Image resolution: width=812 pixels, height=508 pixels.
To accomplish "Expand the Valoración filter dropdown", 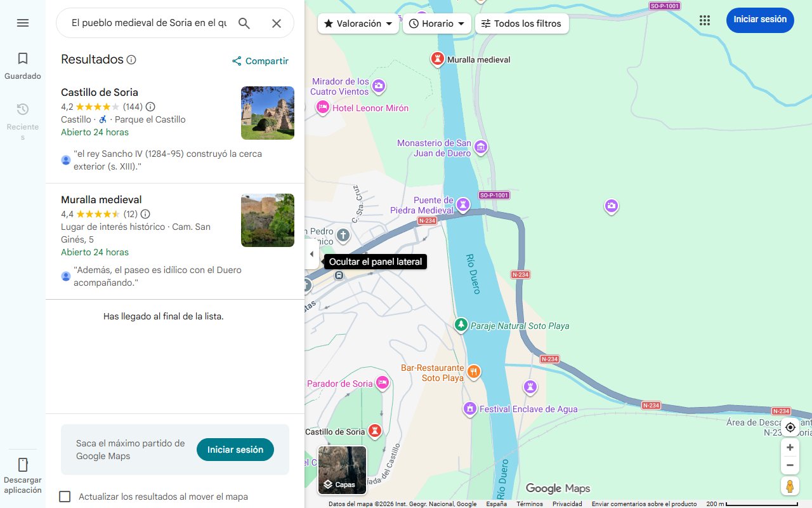I will pyautogui.click(x=358, y=23).
